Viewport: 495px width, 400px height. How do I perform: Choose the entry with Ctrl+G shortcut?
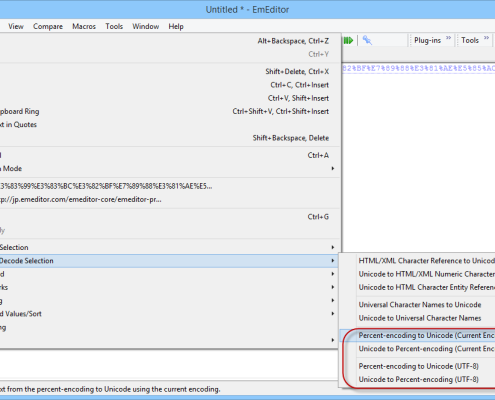170,217
